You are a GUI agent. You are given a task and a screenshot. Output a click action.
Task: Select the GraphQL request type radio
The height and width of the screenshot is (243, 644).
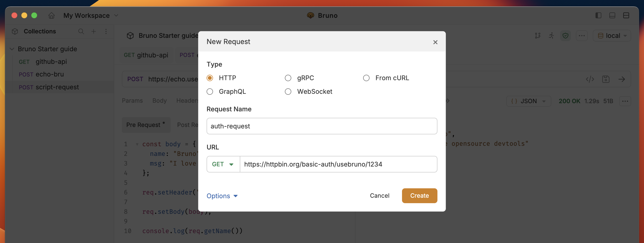210,92
